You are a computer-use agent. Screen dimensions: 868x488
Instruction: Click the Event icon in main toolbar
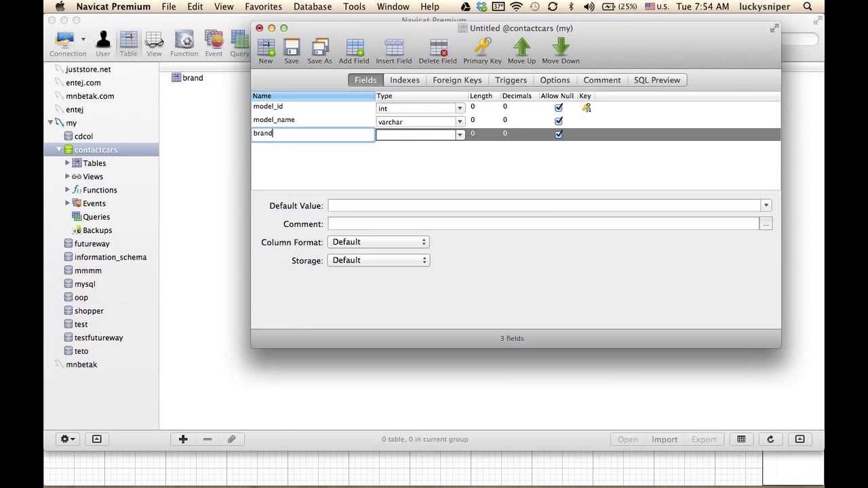[x=214, y=39]
